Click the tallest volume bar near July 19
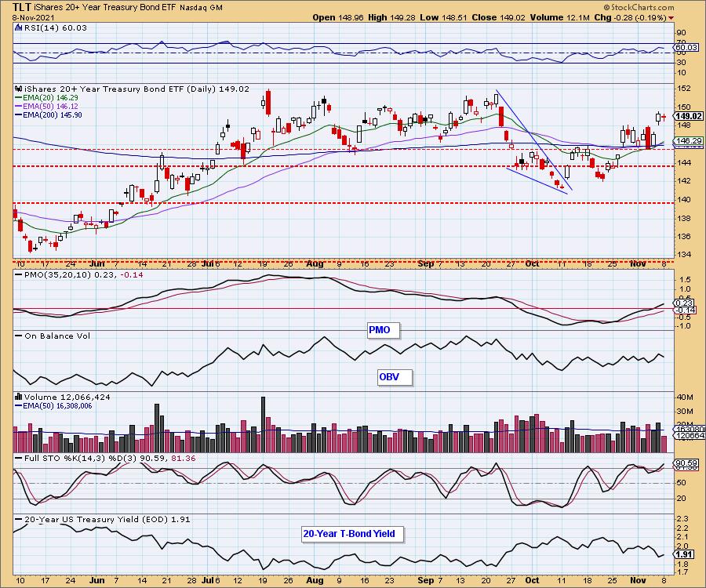Screen dimensions: 706x588 [263, 424]
